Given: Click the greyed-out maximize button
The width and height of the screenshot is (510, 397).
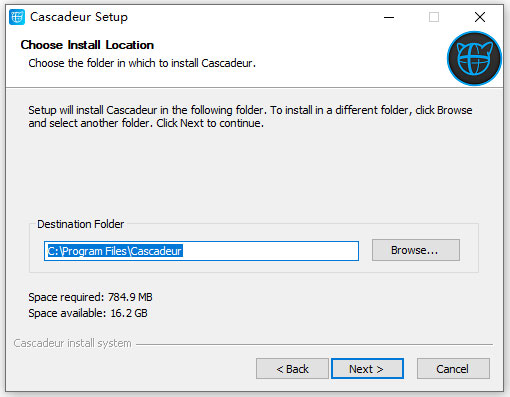Looking at the screenshot, I should (434, 17).
